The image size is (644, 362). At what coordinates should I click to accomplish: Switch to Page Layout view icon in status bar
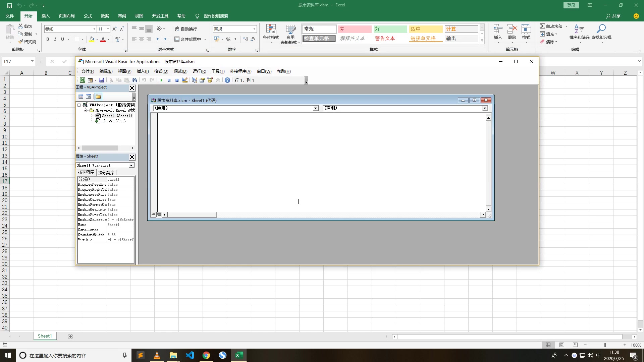562,345
